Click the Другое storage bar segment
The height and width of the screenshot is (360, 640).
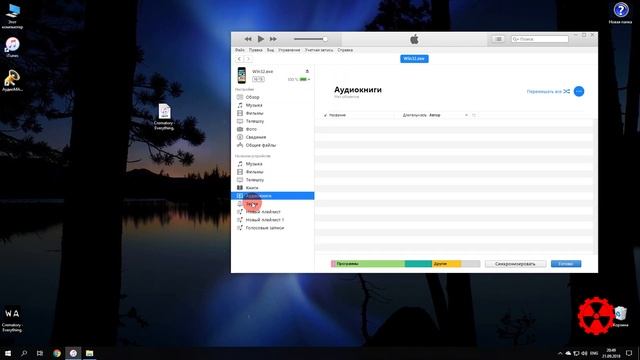click(x=446, y=264)
